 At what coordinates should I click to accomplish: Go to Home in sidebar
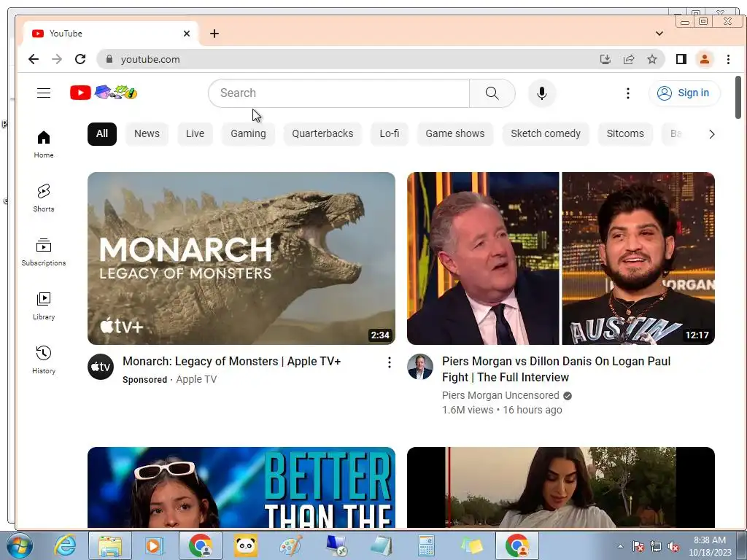(44, 144)
